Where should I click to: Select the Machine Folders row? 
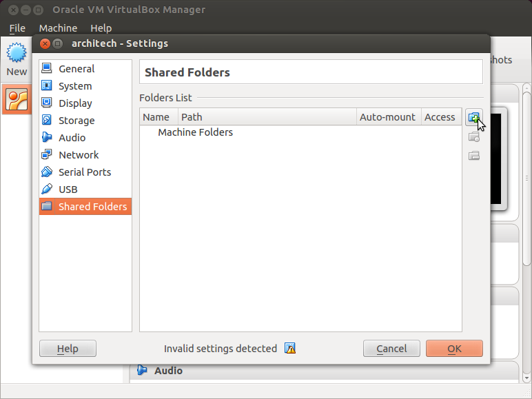[300, 132]
